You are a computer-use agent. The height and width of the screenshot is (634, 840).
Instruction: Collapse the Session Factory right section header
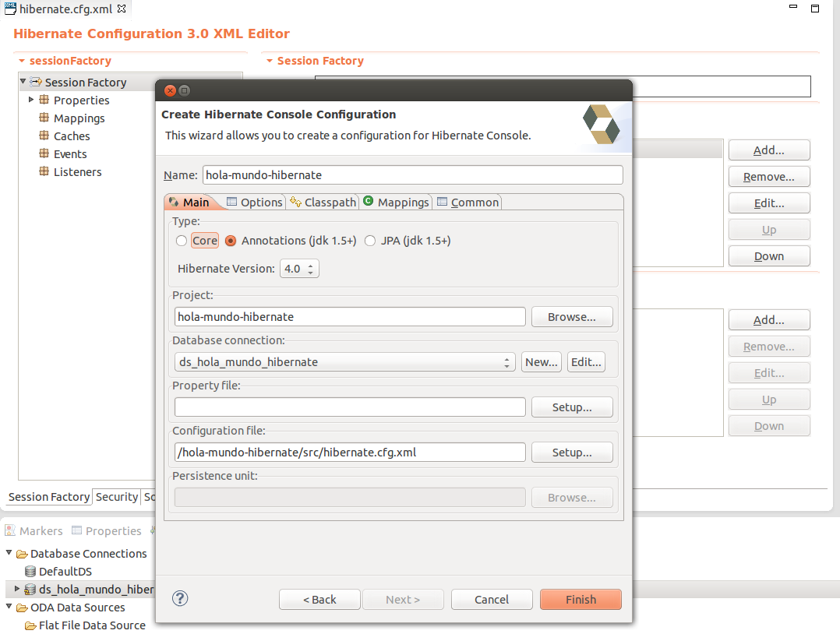click(x=270, y=61)
